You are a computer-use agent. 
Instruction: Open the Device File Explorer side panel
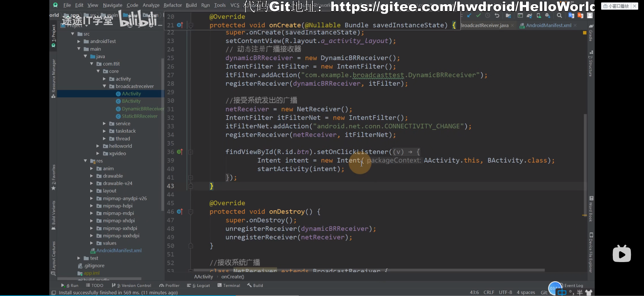pos(591,252)
